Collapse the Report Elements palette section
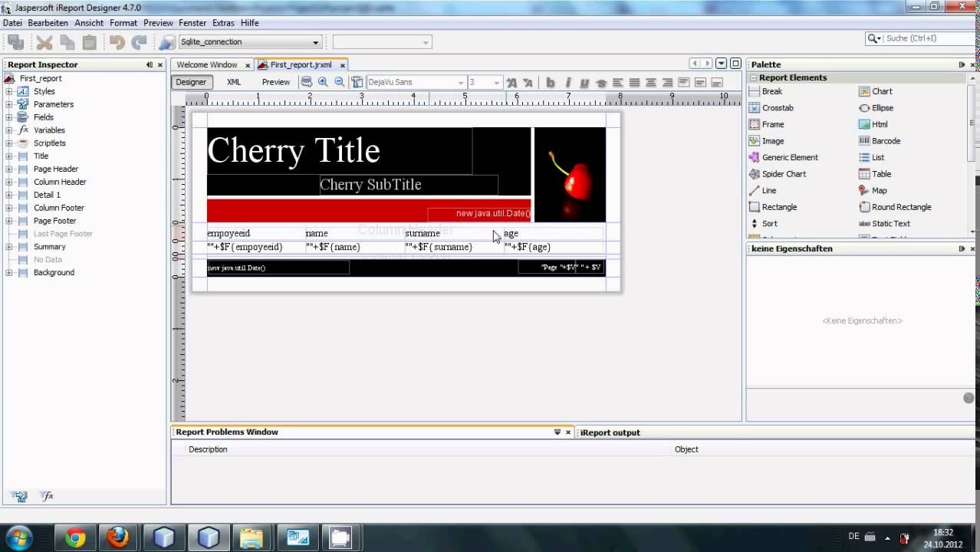Viewport: 980px width, 552px height. [754, 77]
